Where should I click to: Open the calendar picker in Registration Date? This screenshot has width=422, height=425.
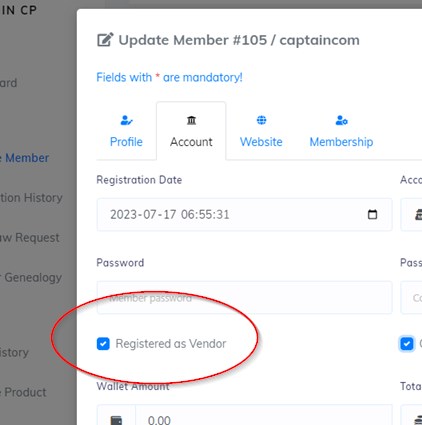[x=372, y=214]
